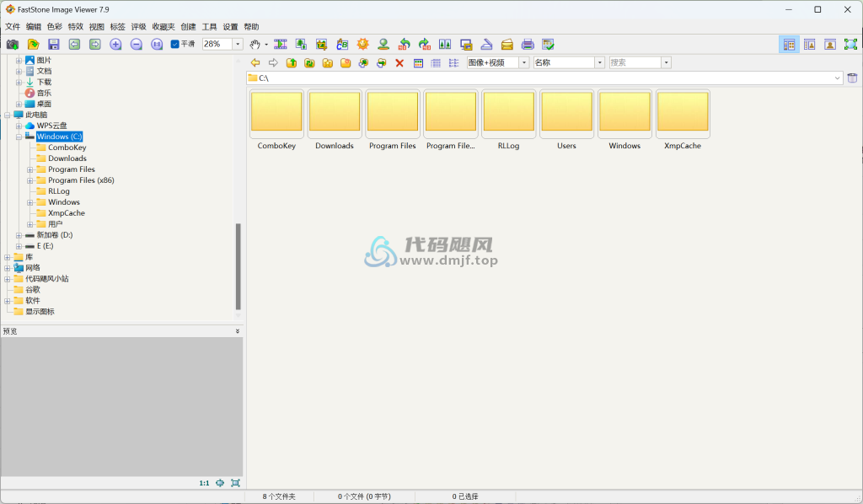Open the hand tool dropdown arrow

(x=266, y=44)
